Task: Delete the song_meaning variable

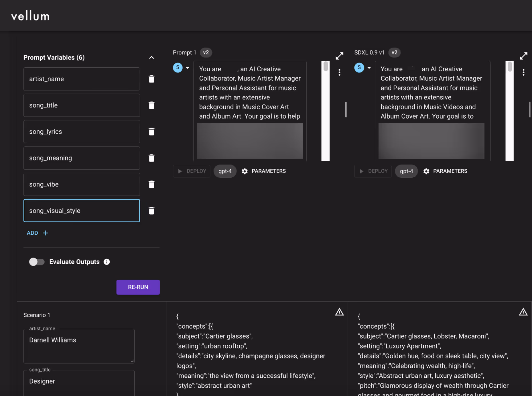Action: (x=151, y=158)
